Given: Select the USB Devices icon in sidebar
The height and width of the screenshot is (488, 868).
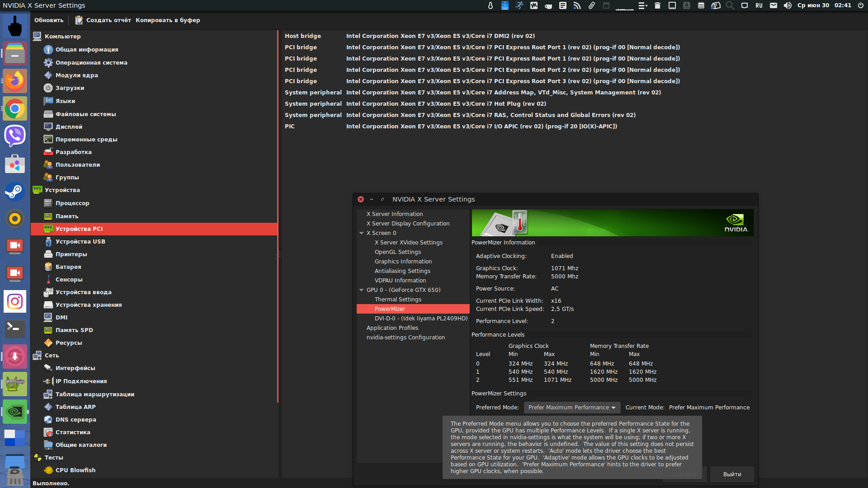Looking at the screenshot, I should 48,242.
